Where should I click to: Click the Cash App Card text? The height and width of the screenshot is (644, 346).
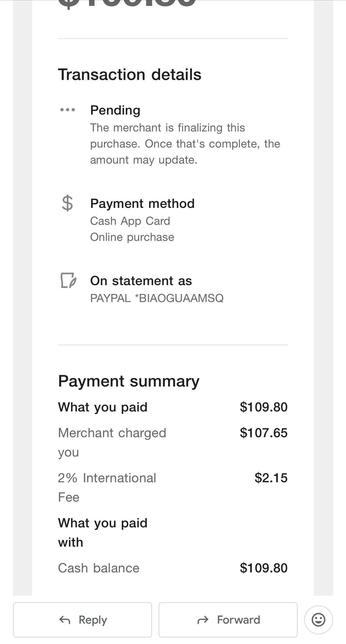click(130, 221)
